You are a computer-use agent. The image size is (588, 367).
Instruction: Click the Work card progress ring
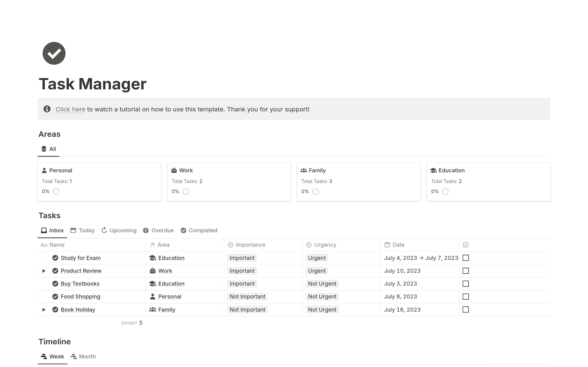tap(186, 192)
